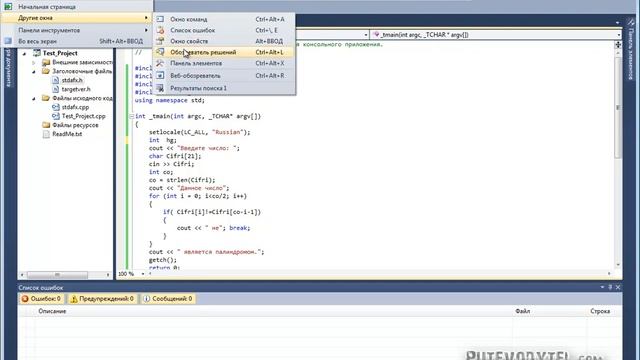Open the Список ошибок panel options dropdown
The height and width of the screenshot is (360, 640).
(x=602, y=287)
